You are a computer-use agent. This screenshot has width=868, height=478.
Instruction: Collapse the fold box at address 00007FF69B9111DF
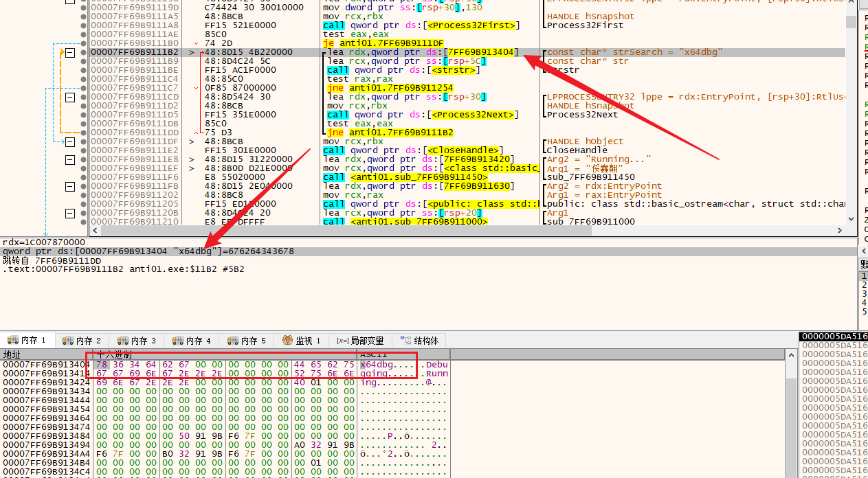pyautogui.click(x=70, y=141)
